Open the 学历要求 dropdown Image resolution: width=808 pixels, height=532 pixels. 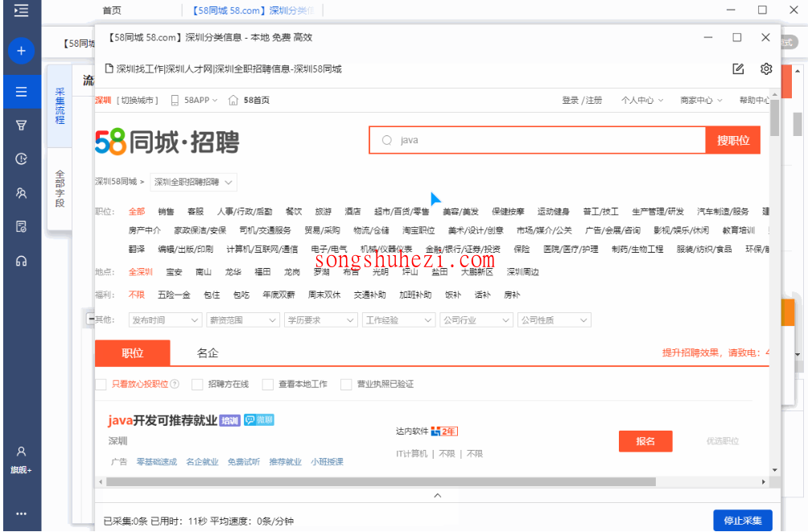(320, 320)
